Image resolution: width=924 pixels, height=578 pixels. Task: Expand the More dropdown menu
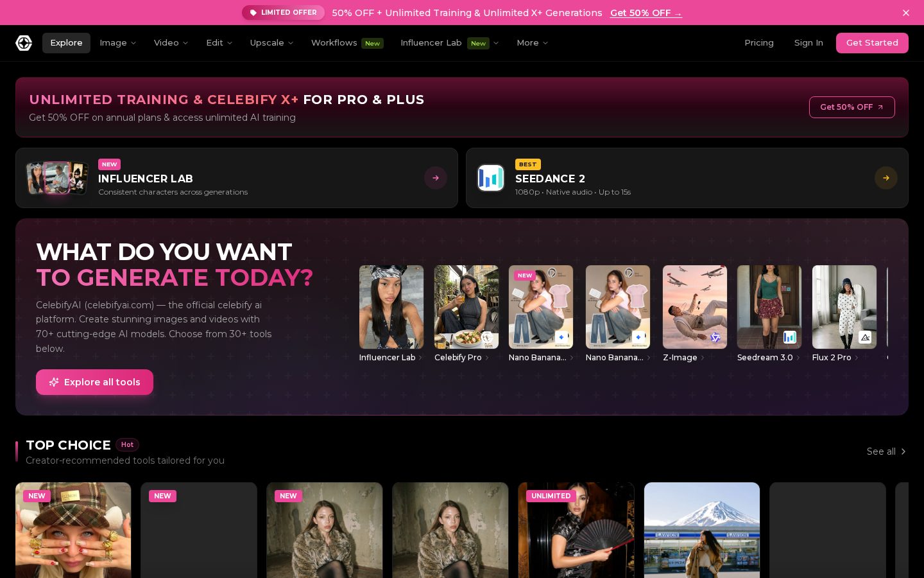point(532,43)
